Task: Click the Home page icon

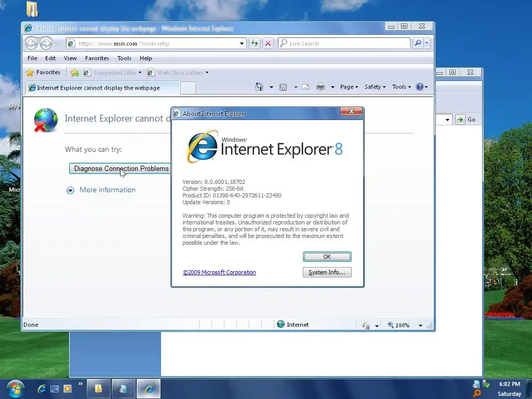Action: click(x=259, y=87)
